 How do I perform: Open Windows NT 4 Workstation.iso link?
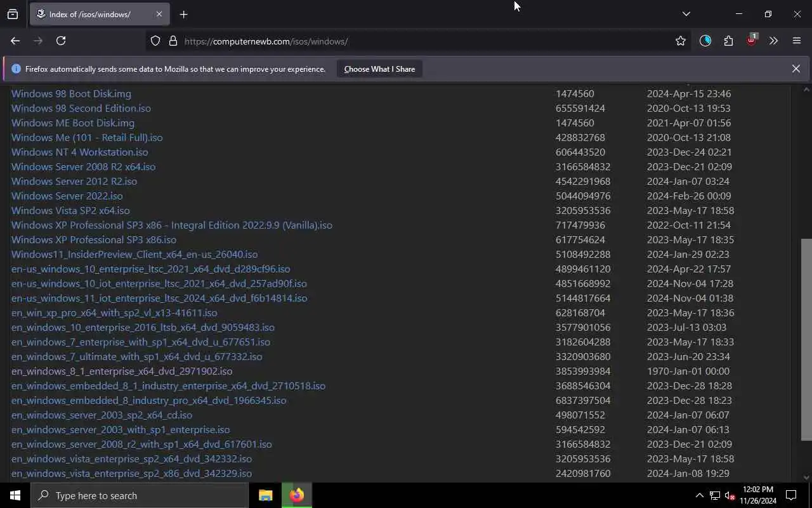pyautogui.click(x=80, y=152)
